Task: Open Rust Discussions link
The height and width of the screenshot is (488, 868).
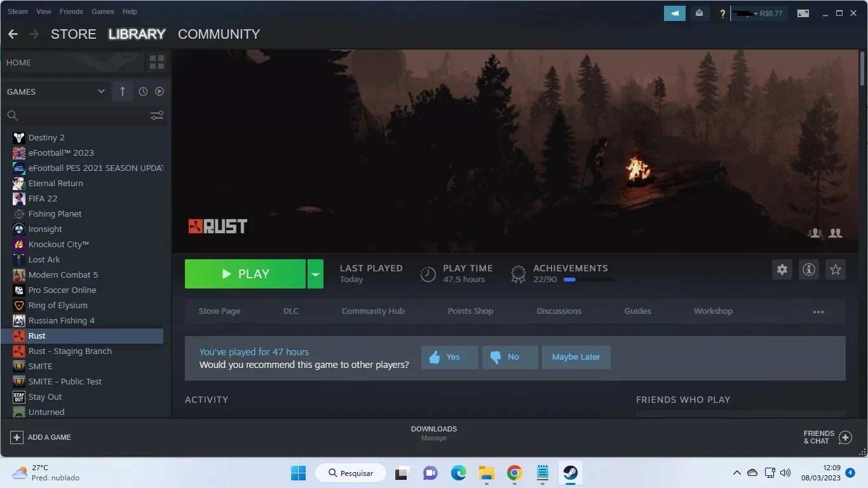Action: (559, 311)
